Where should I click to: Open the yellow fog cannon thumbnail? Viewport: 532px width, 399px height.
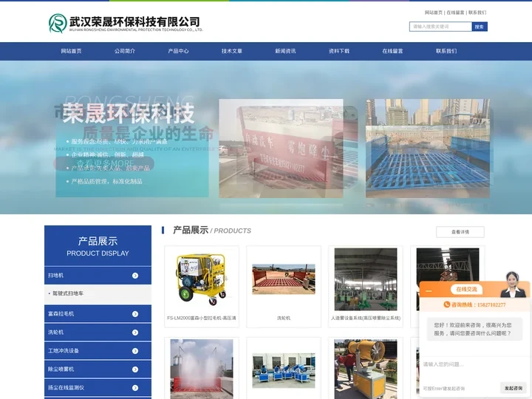[366, 369]
